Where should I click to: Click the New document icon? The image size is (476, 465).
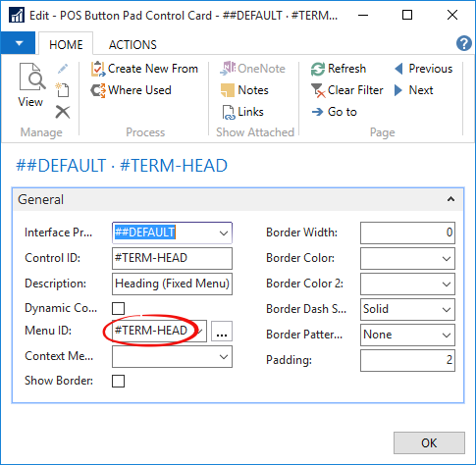click(x=62, y=90)
